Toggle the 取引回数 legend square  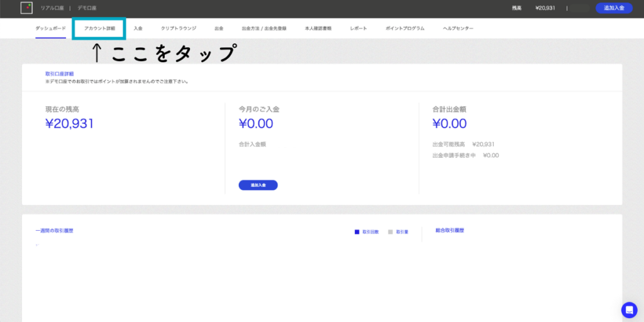click(357, 232)
